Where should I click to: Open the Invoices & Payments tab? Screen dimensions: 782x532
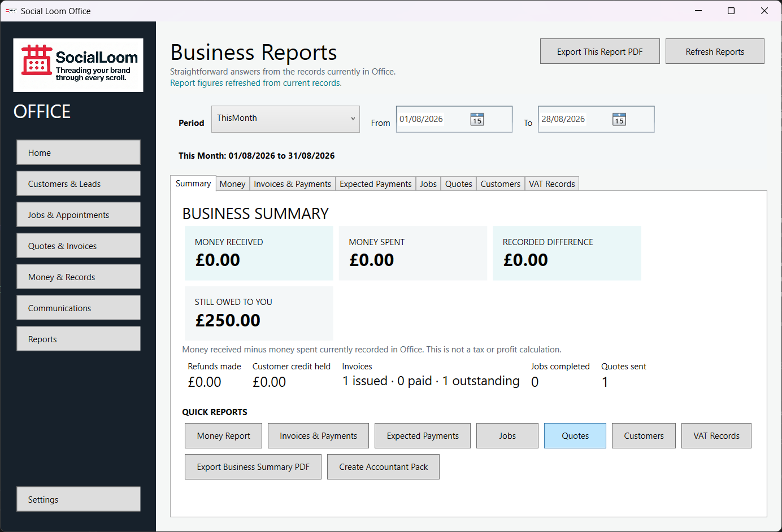point(292,184)
